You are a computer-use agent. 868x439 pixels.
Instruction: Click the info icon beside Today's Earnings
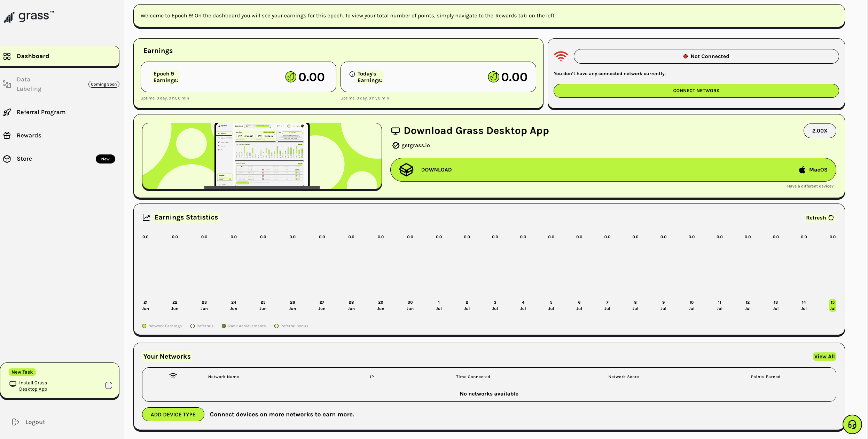(x=352, y=74)
